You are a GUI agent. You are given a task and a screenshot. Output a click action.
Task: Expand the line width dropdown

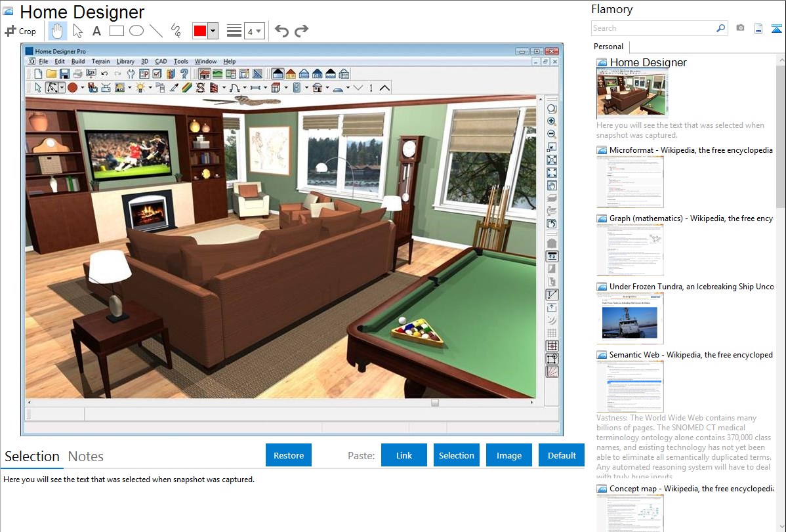click(x=254, y=31)
